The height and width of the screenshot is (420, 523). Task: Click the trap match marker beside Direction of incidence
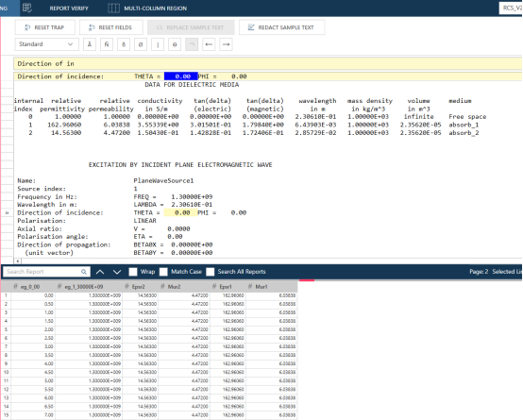tap(7, 213)
